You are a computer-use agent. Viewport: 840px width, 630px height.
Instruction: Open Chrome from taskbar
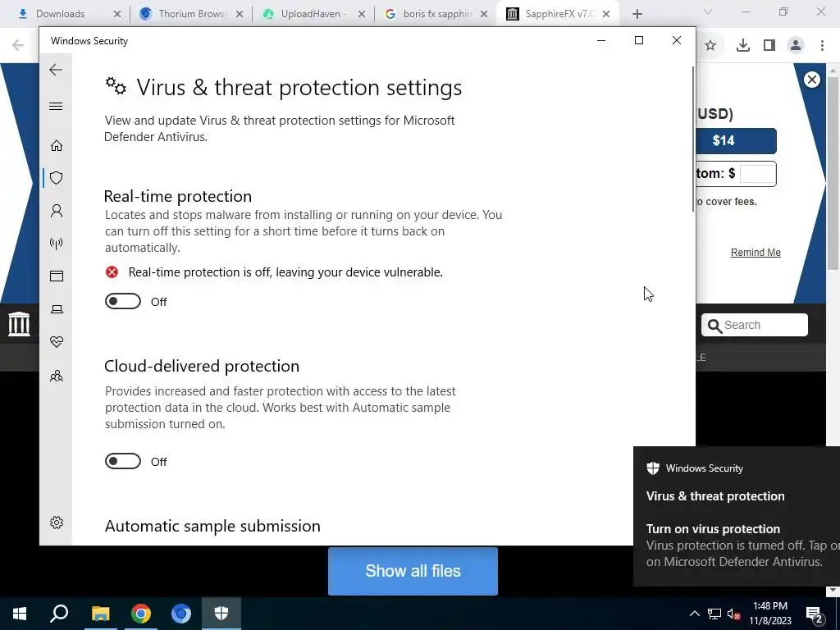(141, 614)
